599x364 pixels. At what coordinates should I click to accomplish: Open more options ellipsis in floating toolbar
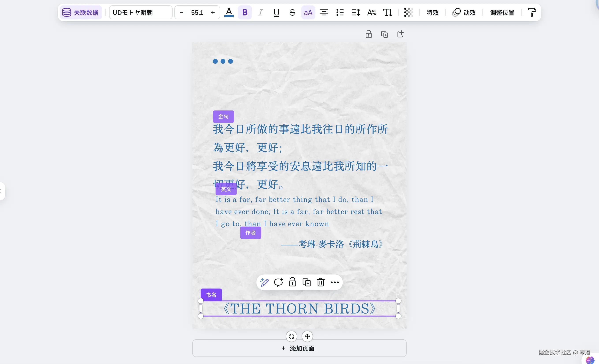335,282
